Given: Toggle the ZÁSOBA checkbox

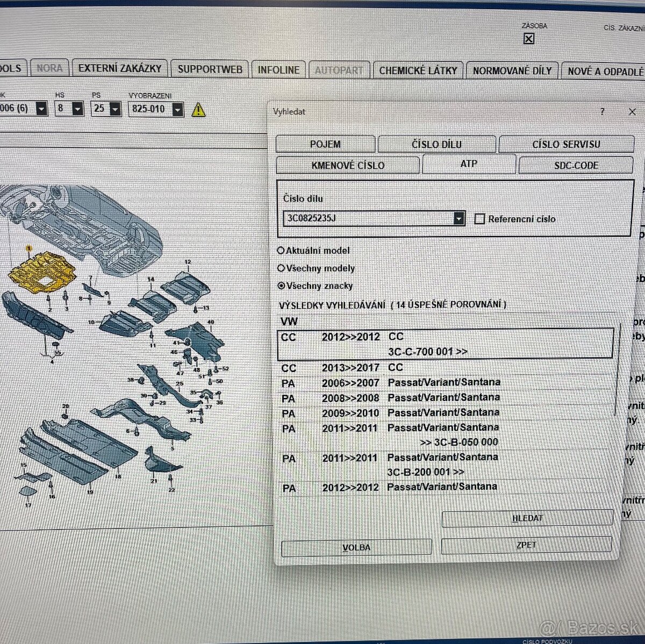Looking at the screenshot, I should click(x=528, y=39).
